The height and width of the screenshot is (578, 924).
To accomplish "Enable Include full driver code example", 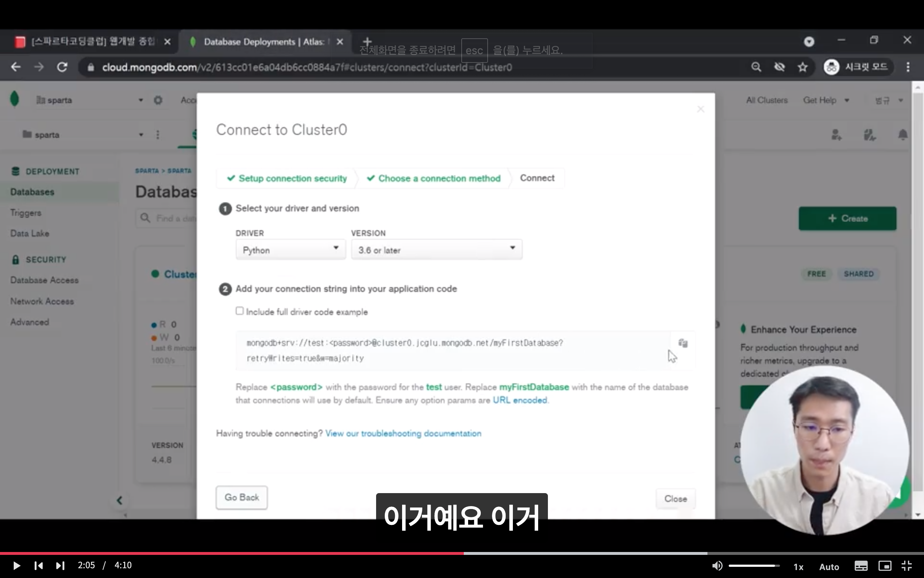I will tap(239, 311).
